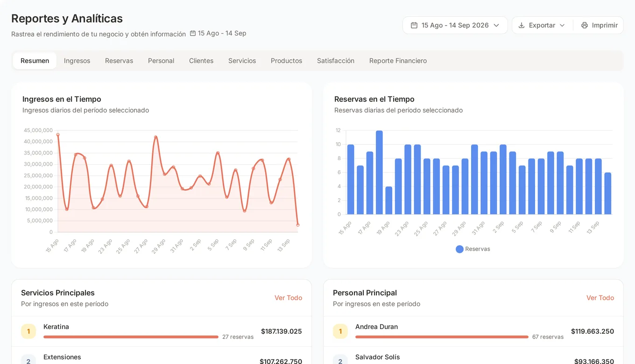Click the download icon on Exportar
The width and height of the screenshot is (635, 364).
coord(522,25)
